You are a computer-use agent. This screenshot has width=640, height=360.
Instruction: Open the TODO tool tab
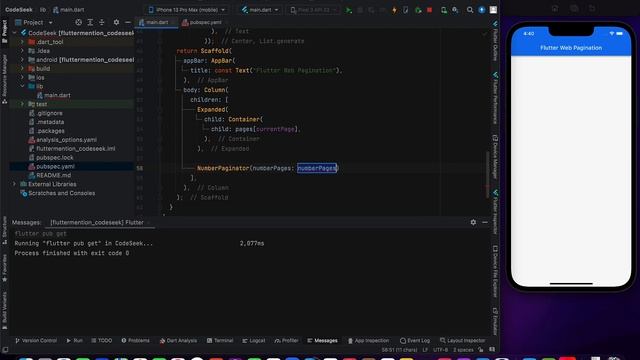[x=102, y=340]
